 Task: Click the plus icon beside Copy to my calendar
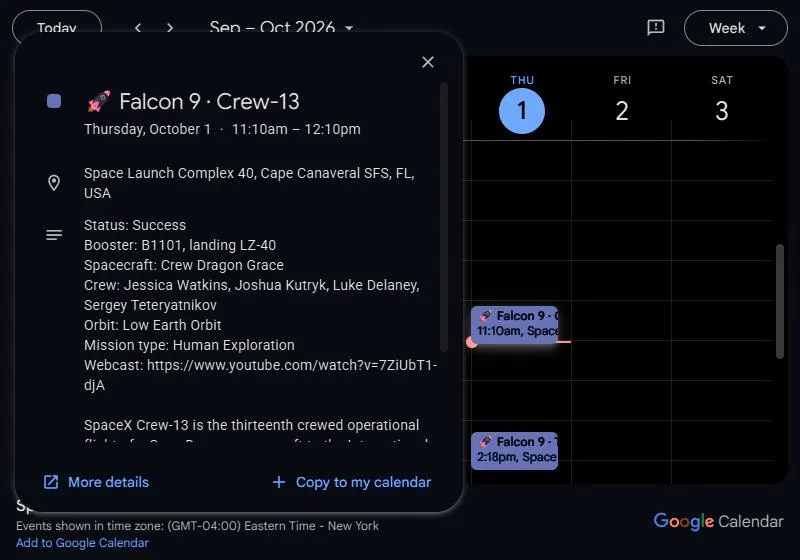279,482
